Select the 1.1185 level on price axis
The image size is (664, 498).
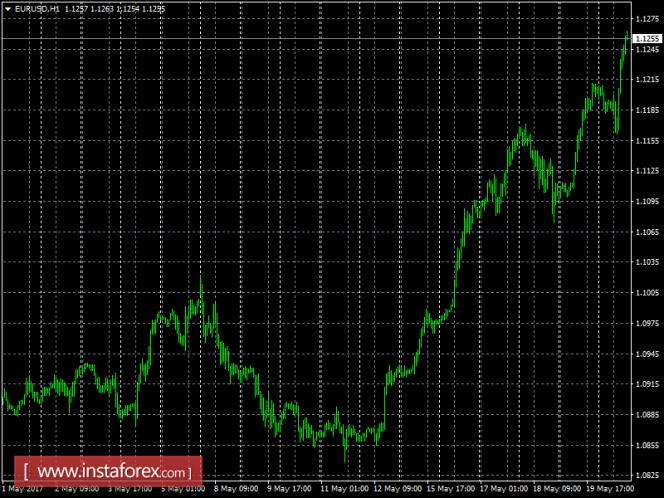[x=647, y=110]
